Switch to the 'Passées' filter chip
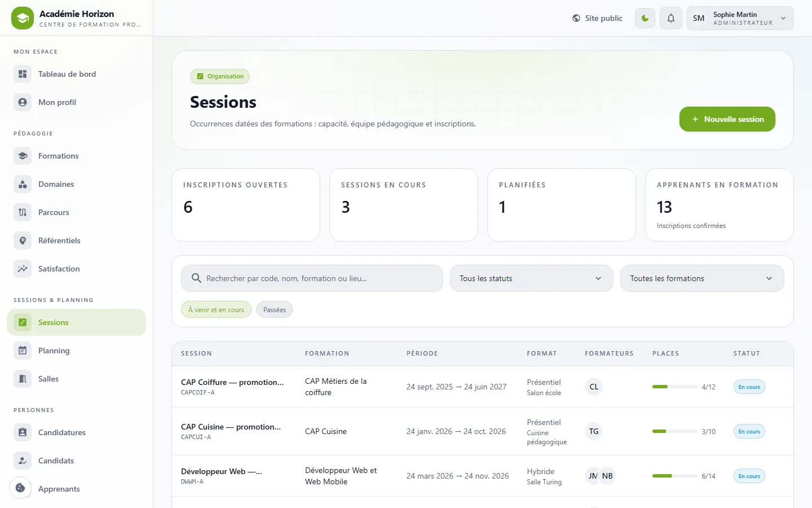The height and width of the screenshot is (508, 812). tap(275, 310)
